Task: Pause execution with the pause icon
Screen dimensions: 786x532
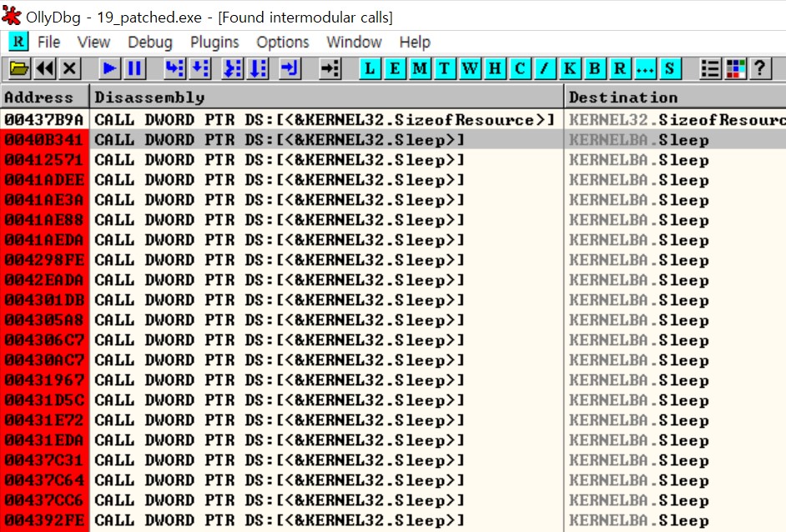Action: pyautogui.click(x=134, y=68)
